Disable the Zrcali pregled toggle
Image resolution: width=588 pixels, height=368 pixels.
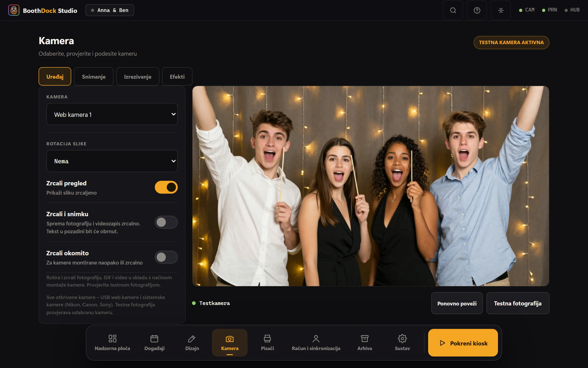pos(166,187)
